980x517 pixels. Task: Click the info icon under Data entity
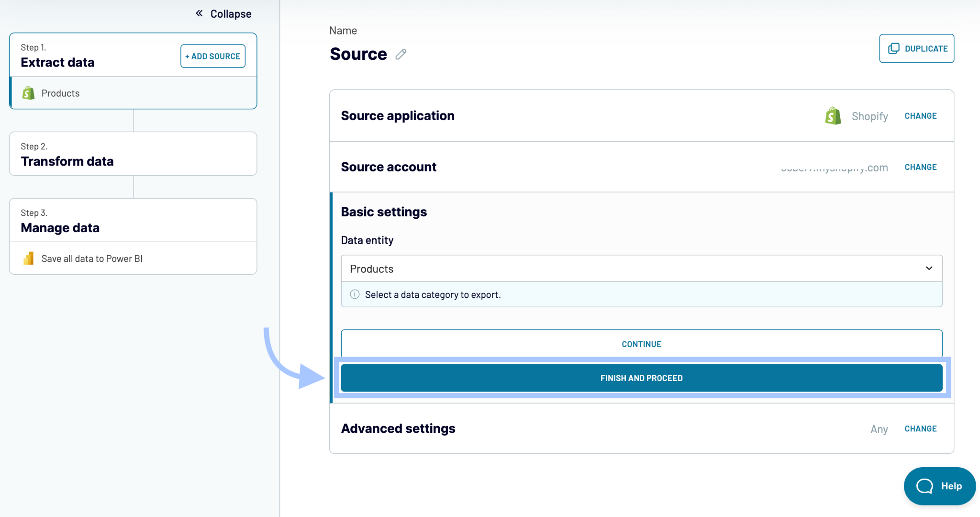[355, 294]
